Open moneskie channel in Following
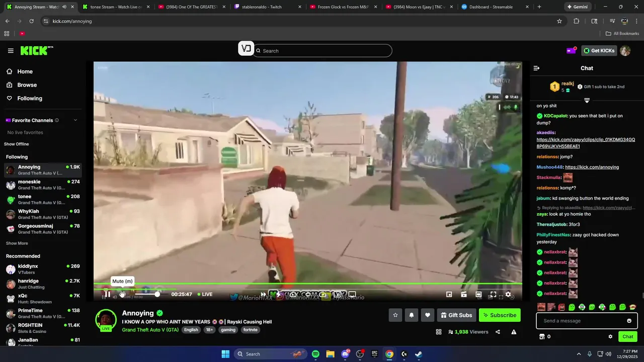Viewport: 644px width, 362px height. point(43,185)
